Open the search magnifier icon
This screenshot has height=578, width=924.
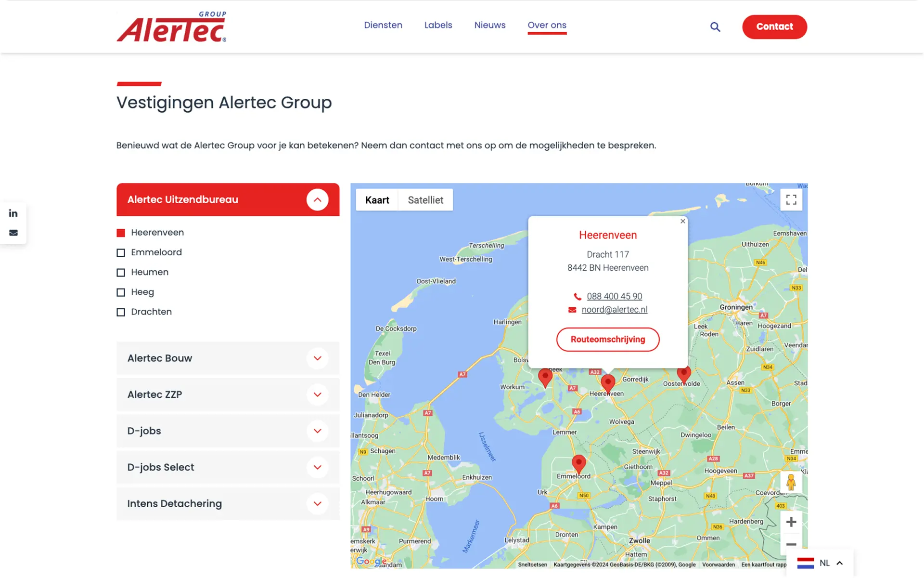pyautogui.click(x=715, y=27)
